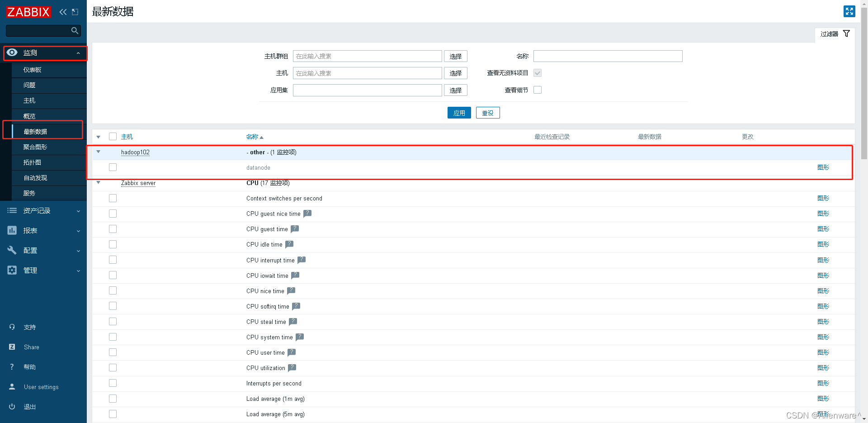Click the 支持 headset icon
Screen dimensions: 868x423
12,327
